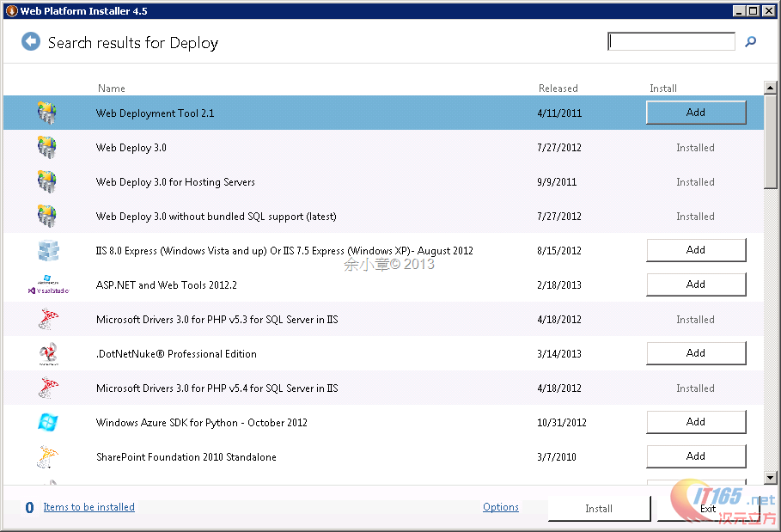Click scrollbar down arrow
Viewport: 781px width, 532px height.
click(x=770, y=478)
